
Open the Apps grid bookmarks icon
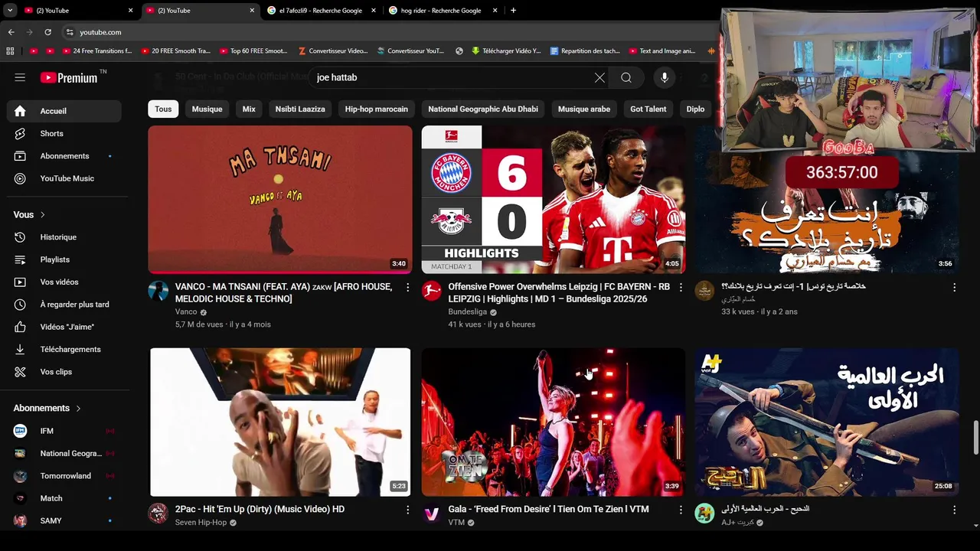(10, 51)
